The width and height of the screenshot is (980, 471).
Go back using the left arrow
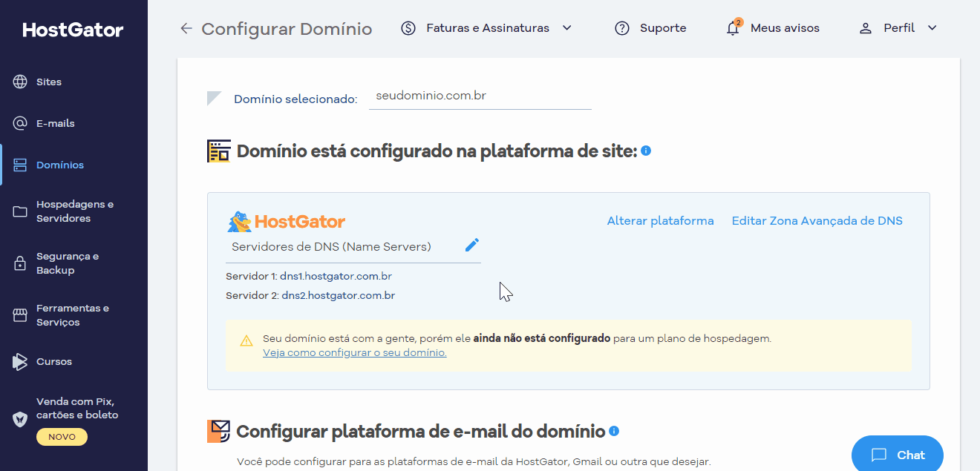(x=186, y=28)
